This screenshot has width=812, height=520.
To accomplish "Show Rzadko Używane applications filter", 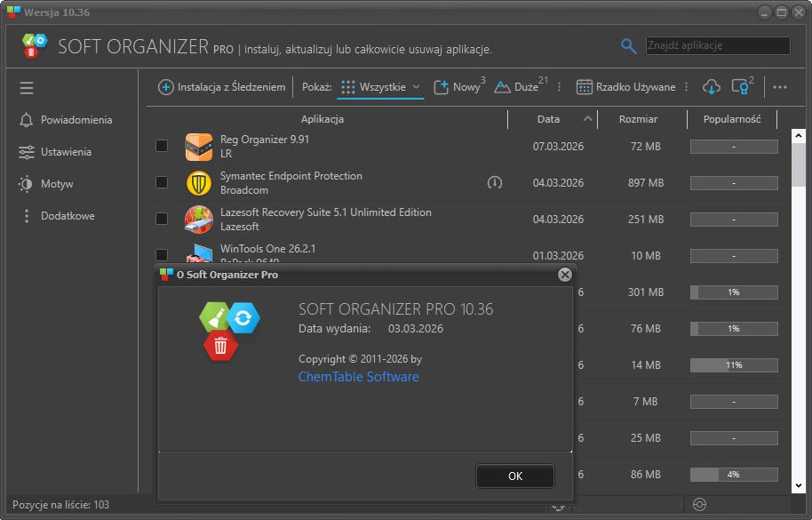I will (x=625, y=87).
